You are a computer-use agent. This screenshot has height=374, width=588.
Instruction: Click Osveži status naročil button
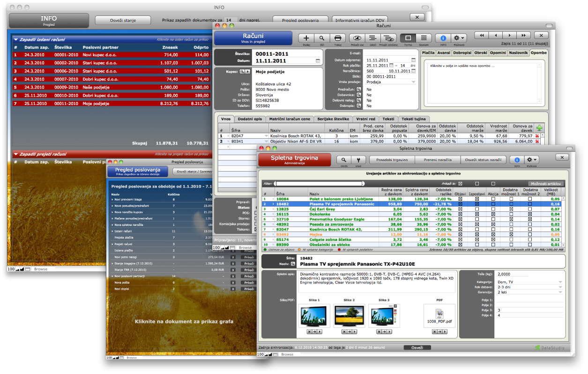pyautogui.click(x=483, y=160)
